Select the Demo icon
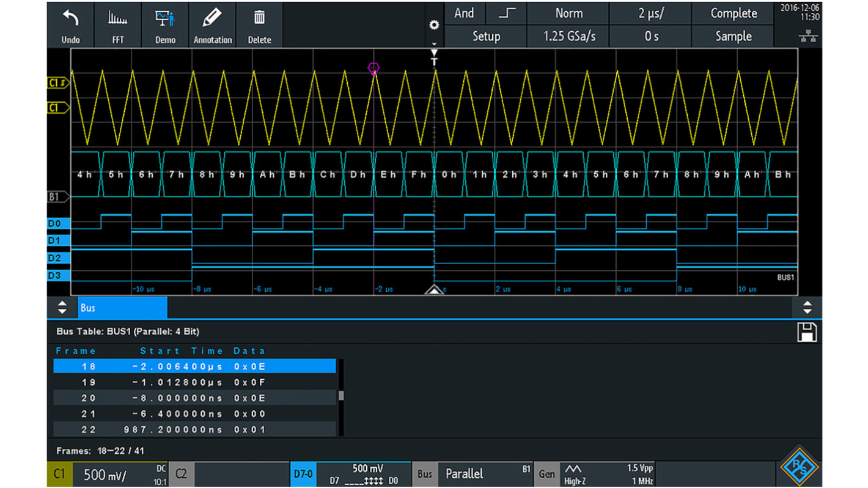Viewport: 868px width, 488px height. (164, 23)
